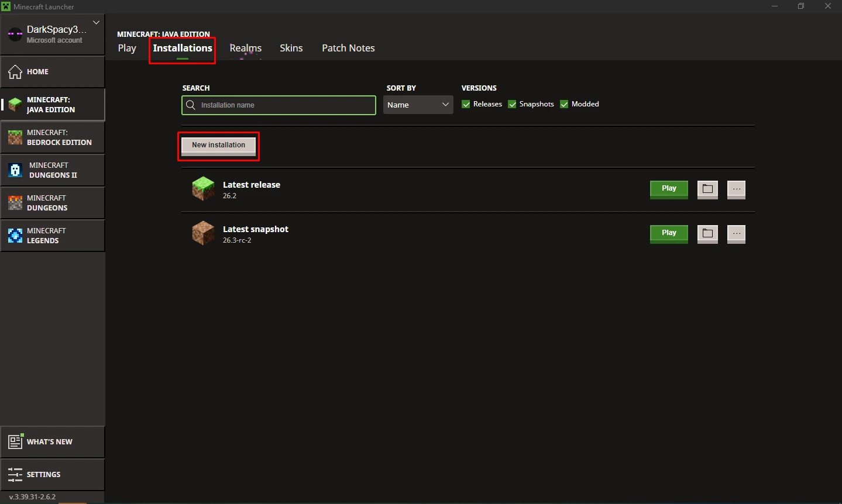
Task: Open more options for Latest snapshot
Action: pos(736,233)
